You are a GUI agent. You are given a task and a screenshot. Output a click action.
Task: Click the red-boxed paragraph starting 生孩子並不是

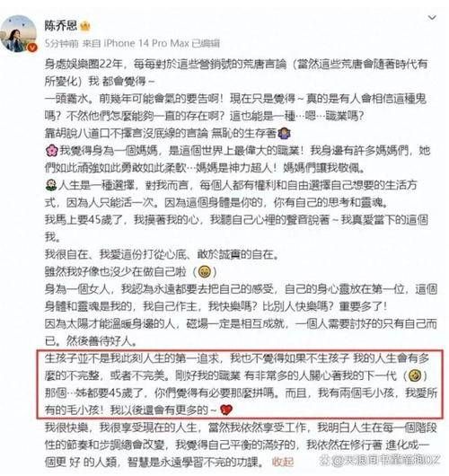(239, 384)
